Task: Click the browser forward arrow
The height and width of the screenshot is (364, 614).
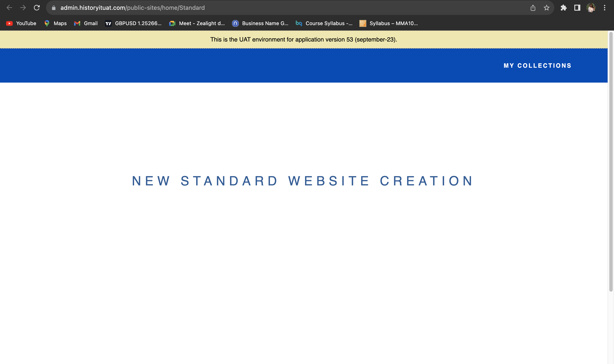Action: pos(23,8)
